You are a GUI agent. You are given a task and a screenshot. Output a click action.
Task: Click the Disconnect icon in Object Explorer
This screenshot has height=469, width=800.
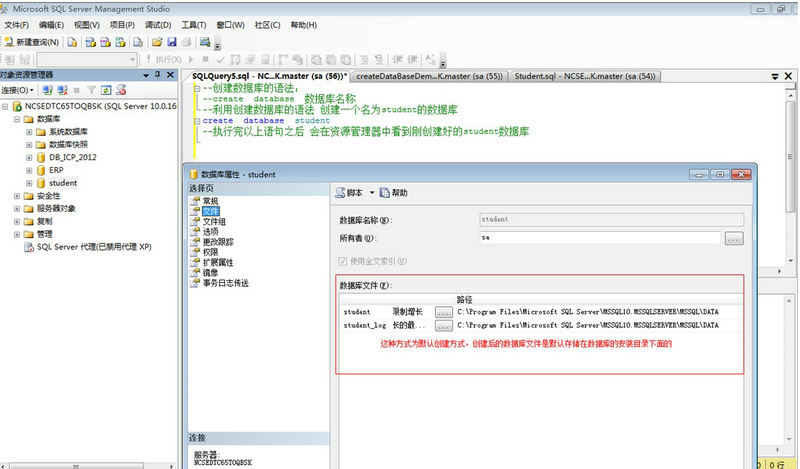(x=62, y=90)
